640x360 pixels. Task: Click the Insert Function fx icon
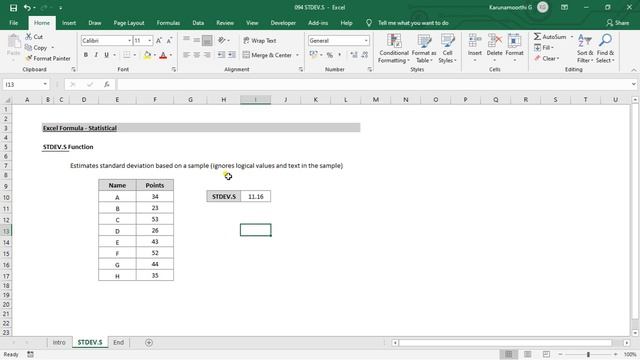click(107, 84)
